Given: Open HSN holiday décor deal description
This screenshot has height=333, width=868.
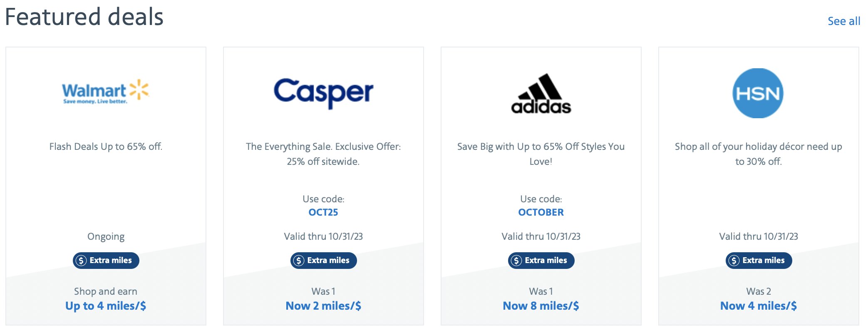Looking at the screenshot, I should point(759,154).
